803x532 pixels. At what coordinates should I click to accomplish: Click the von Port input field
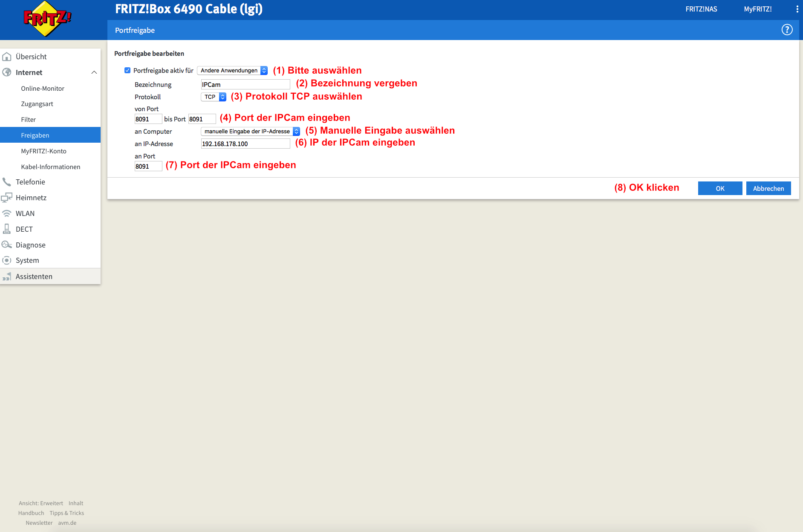pyautogui.click(x=148, y=119)
